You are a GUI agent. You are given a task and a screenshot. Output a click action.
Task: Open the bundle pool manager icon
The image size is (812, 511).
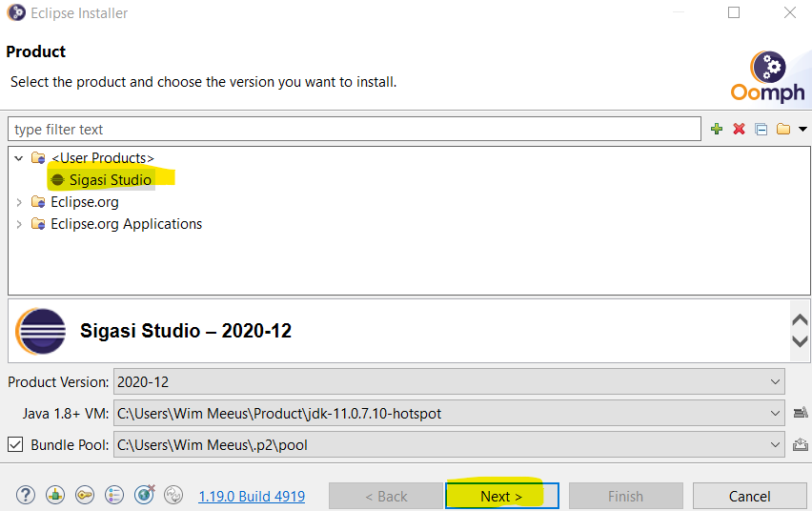point(801,444)
